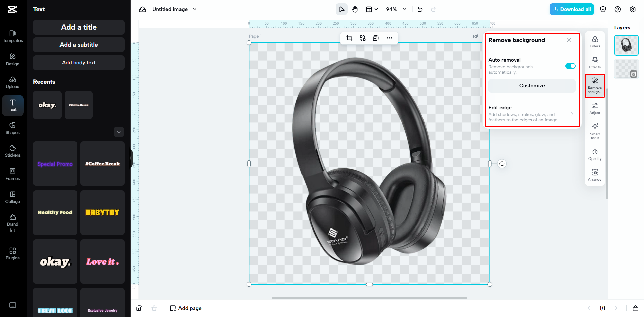
Task: Open the Arrange options
Action: [x=594, y=175]
